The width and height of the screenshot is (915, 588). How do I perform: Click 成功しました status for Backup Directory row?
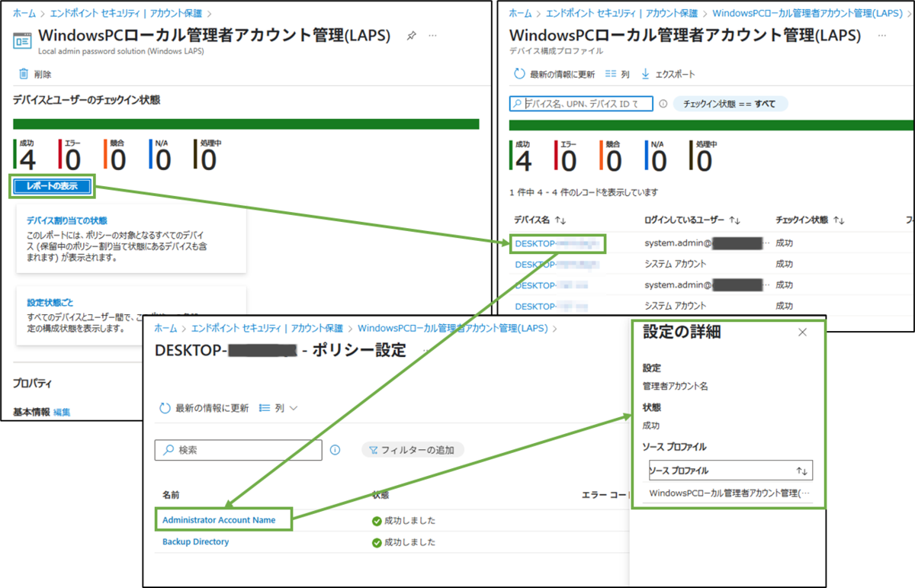[403, 542]
